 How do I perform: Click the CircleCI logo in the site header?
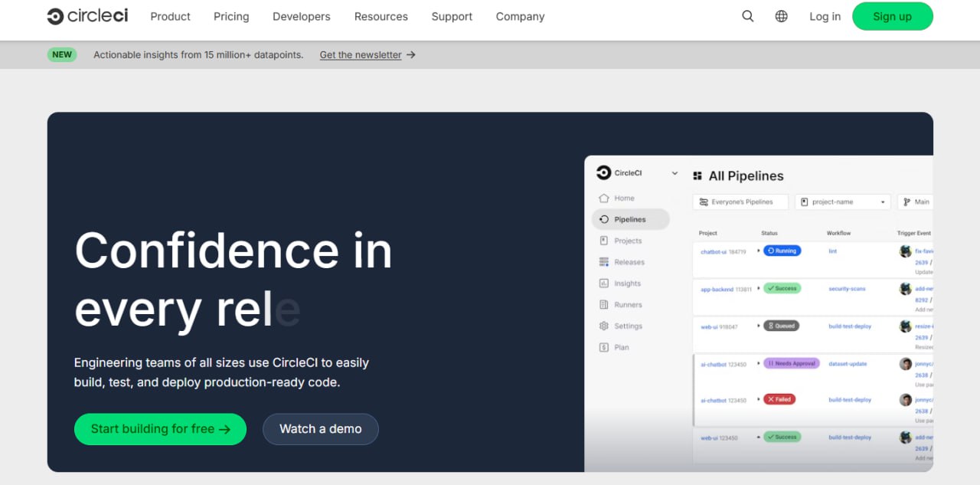tap(87, 16)
